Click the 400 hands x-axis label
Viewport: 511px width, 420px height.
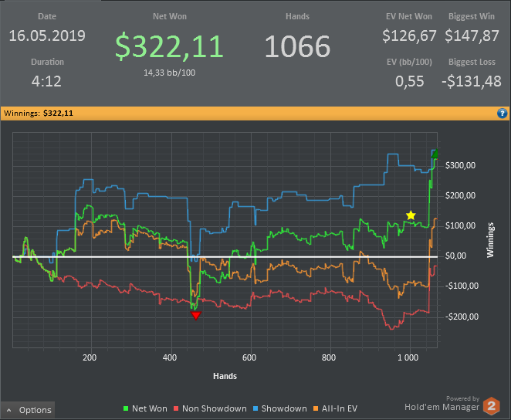[170, 357]
